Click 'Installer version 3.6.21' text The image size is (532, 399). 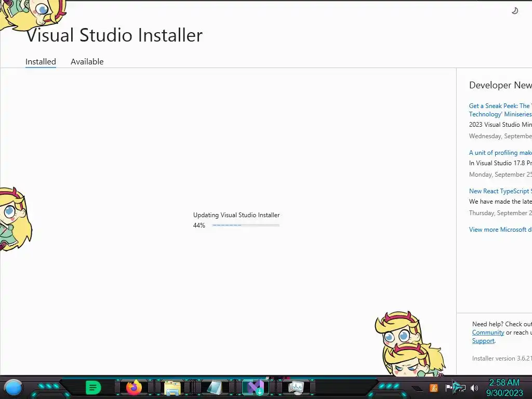(x=502, y=358)
